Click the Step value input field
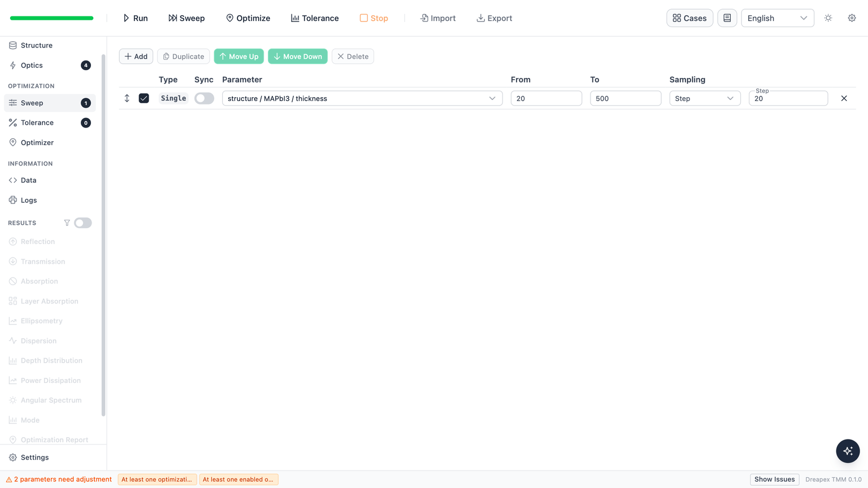Viewport: 868px width, 488px height. tap(788, 98)
